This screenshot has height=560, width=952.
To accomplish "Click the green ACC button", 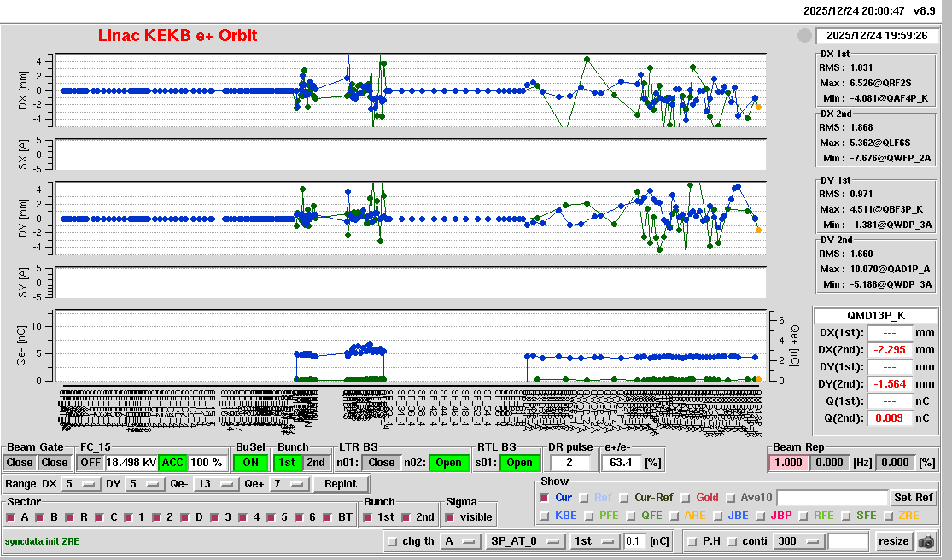I will tap(172, 463).
